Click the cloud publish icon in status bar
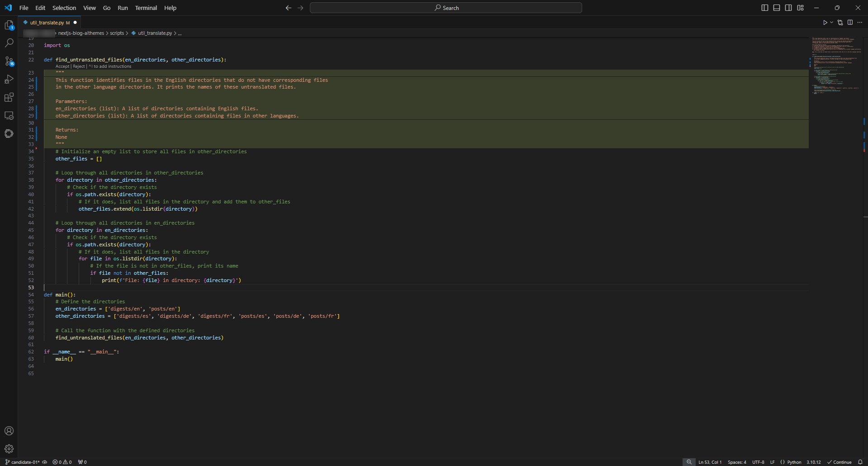Viewport: 868px width, 466px height. [x=44, y=462]
